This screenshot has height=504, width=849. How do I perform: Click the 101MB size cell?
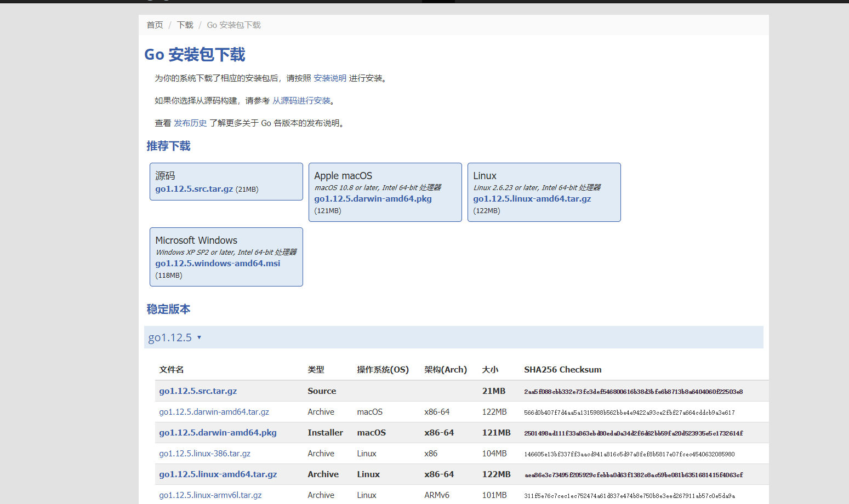point(494,495)
